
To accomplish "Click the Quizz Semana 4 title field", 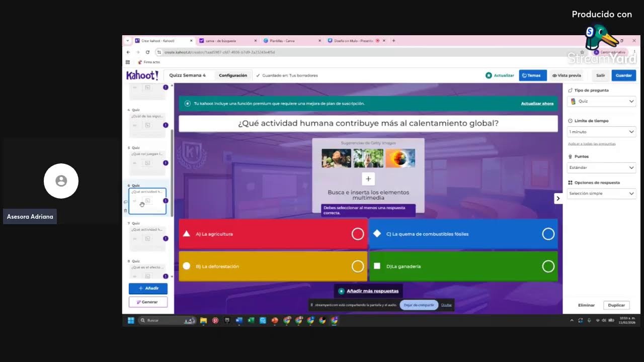I will tap(188, 75).
